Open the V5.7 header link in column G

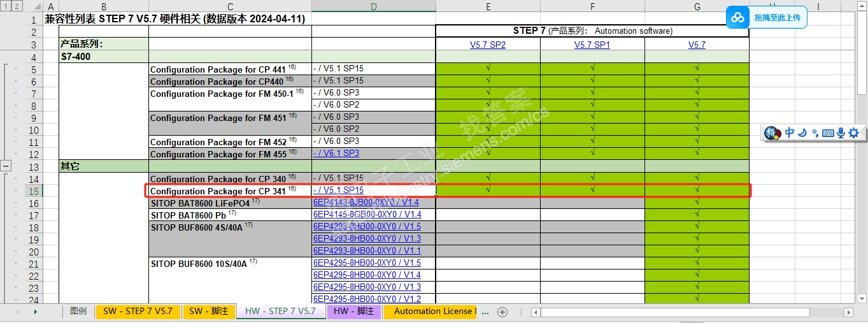tap(697, 45)
